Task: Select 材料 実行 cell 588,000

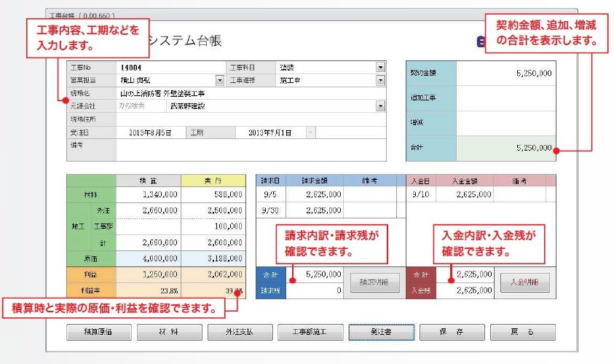Action: point(213,194)
